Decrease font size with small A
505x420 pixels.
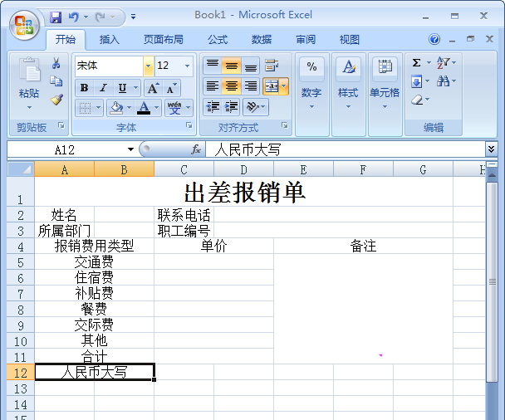click(171, 88)
